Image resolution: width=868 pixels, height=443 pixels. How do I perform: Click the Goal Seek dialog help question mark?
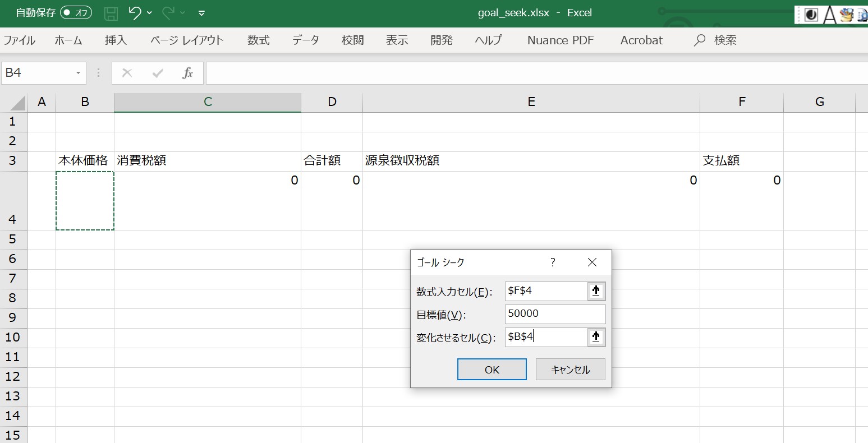point(553,262)
